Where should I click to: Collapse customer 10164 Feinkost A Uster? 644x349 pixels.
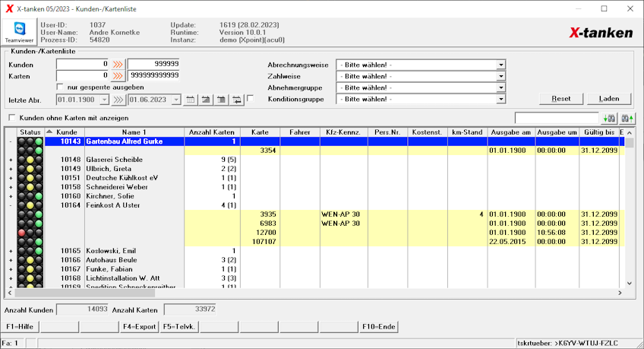click(11, 205)
